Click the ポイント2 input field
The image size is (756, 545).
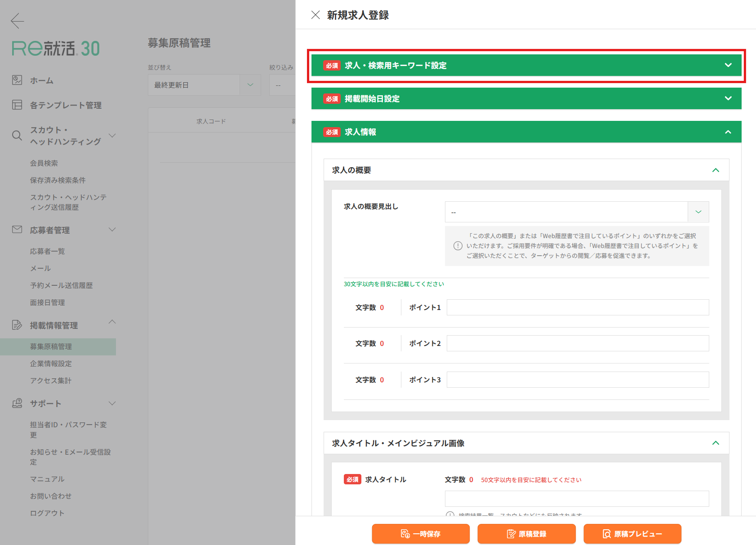(578, 343)
